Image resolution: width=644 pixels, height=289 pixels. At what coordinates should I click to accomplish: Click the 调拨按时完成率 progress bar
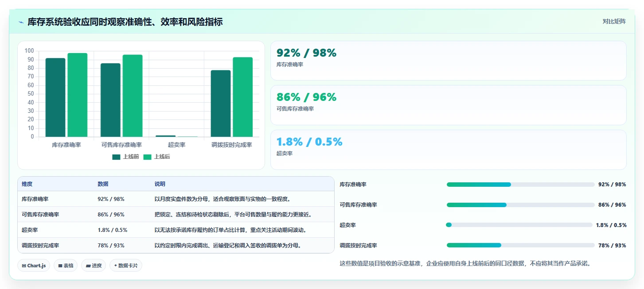(520, 245)
